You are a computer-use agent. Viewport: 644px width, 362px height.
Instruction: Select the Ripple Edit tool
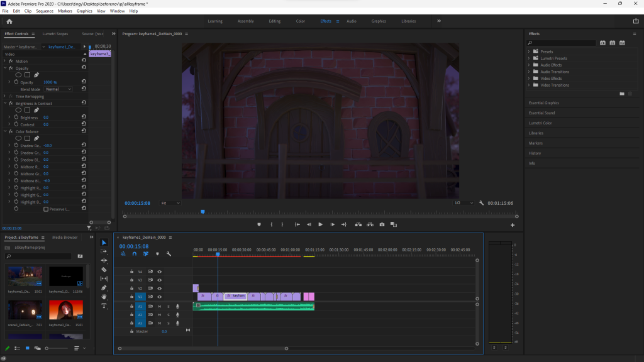pyautogui.click(x=104, y=260)
